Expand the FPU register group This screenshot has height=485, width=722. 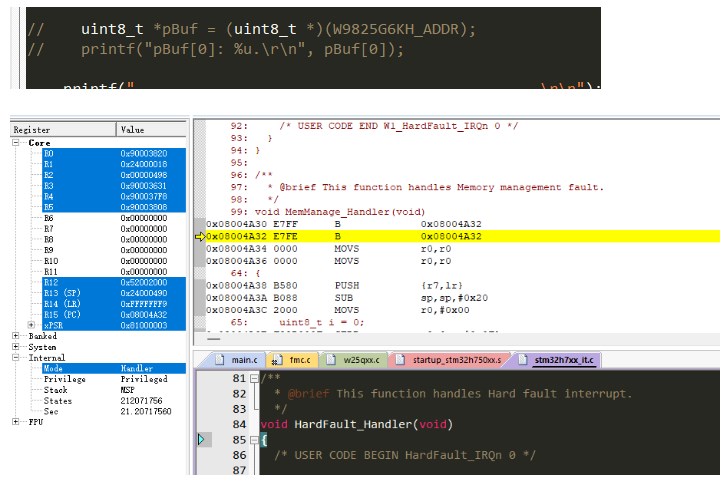click(x=16, y=422)
